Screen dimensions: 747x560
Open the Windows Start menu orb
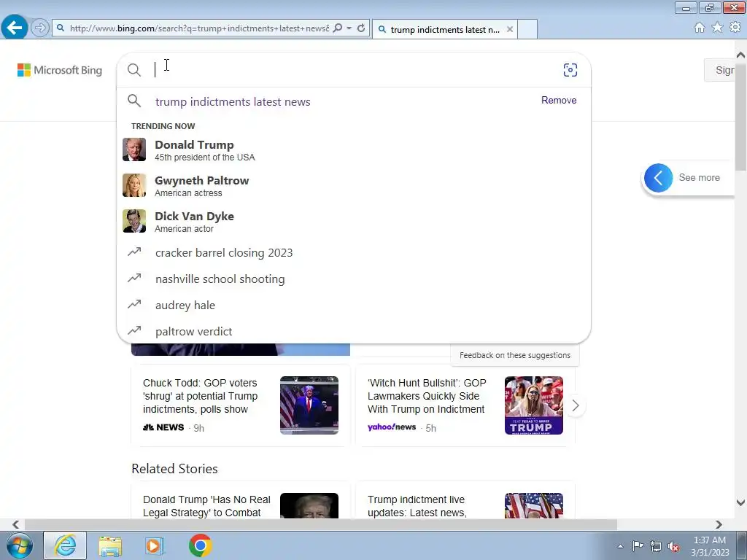(19, 545)
